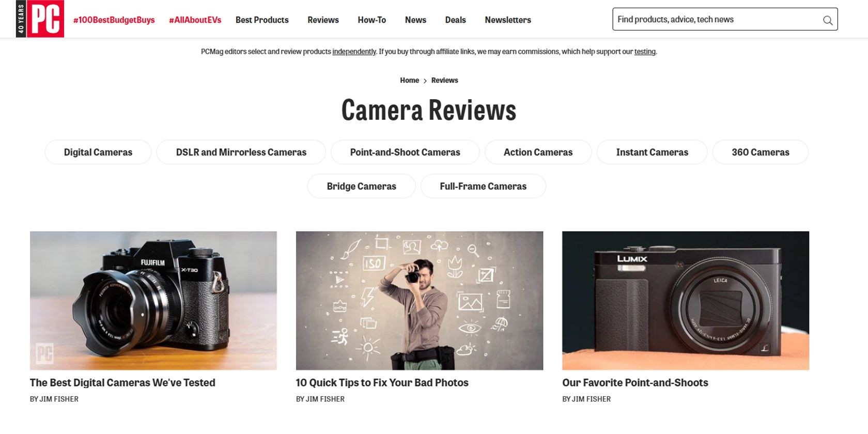This screenshot has height=434, width=868.
Task: Open the Best Products menu
Action: click(x=262, y=20)
